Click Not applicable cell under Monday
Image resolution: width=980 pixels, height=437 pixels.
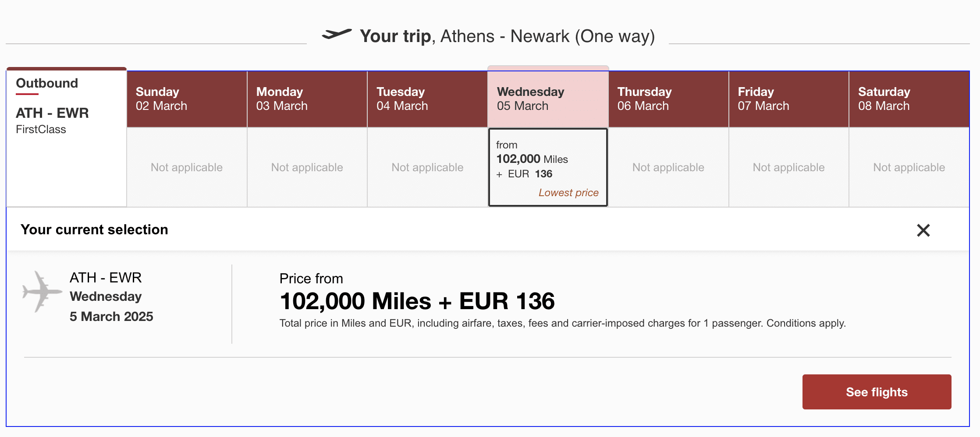coord(307,167)
